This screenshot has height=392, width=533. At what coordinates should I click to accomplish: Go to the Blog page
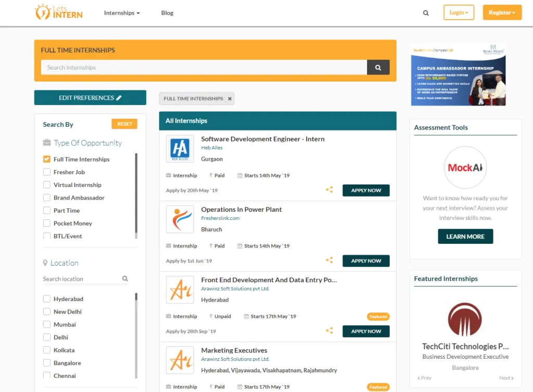(167, 13)
